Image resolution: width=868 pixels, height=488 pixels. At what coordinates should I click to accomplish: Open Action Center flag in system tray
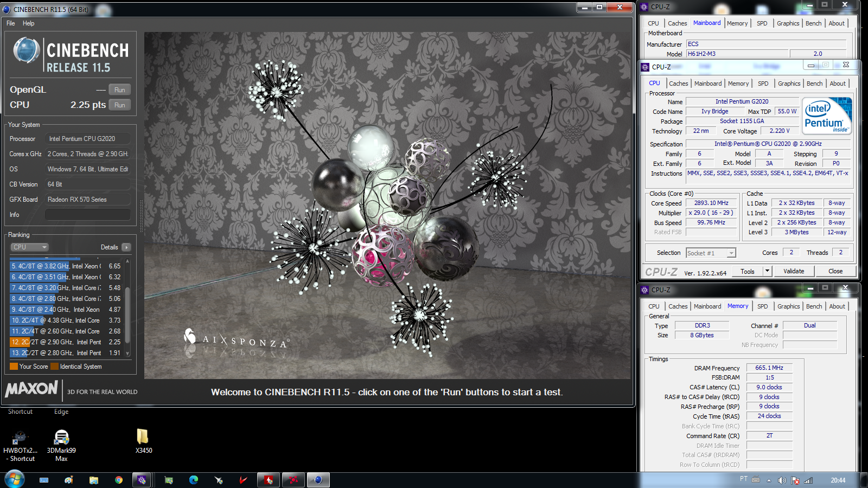795,480
